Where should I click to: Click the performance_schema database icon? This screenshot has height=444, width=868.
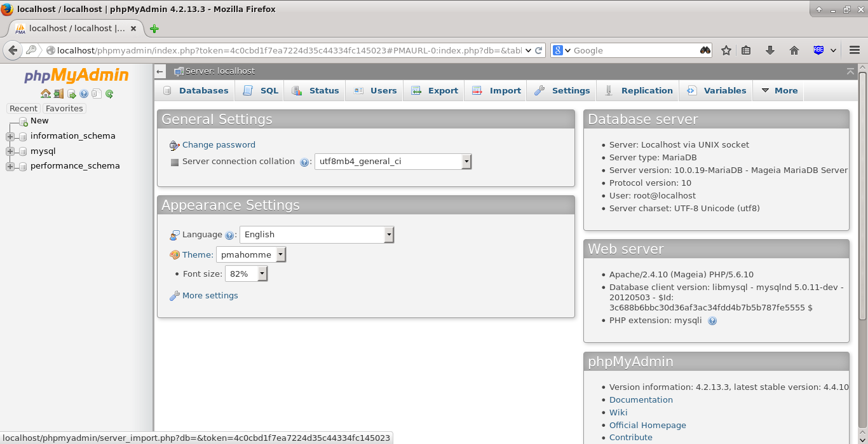[x=23, y=166]
